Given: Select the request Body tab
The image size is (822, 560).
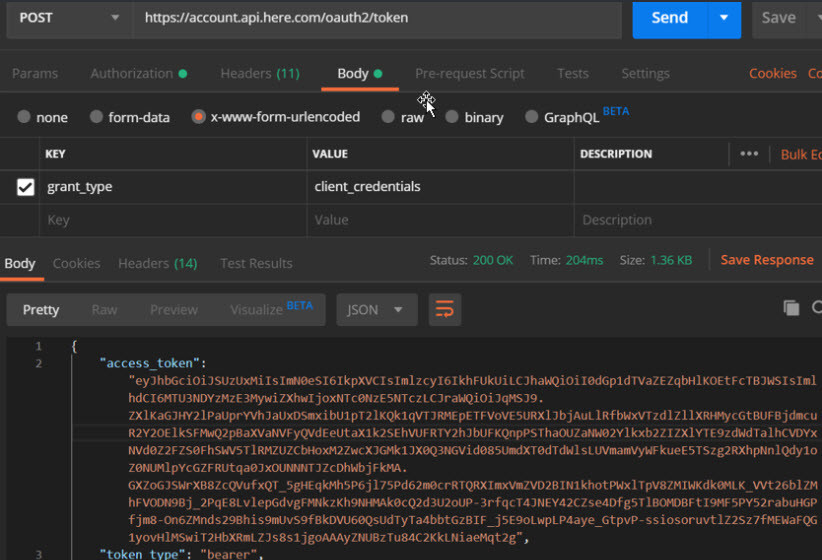Looking at the screenshot, I should 360,73.
